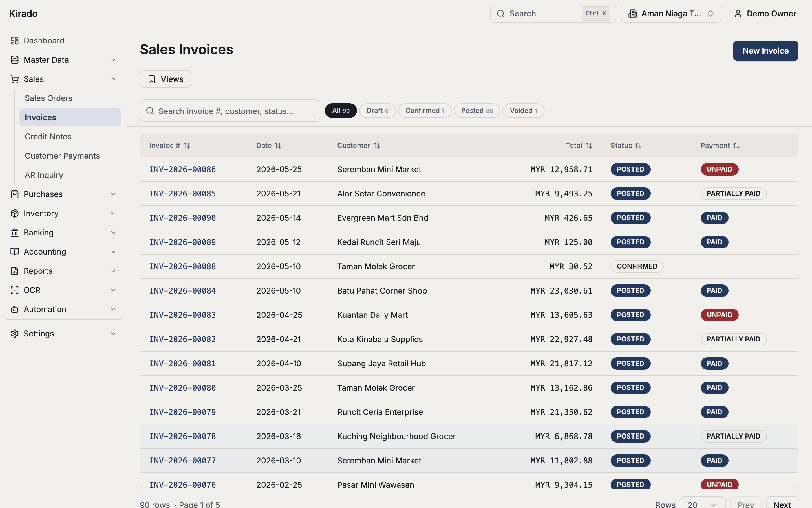Sort by Customer column arrows
This screenshot has width=812, height=508.
[x=376, y=145]
